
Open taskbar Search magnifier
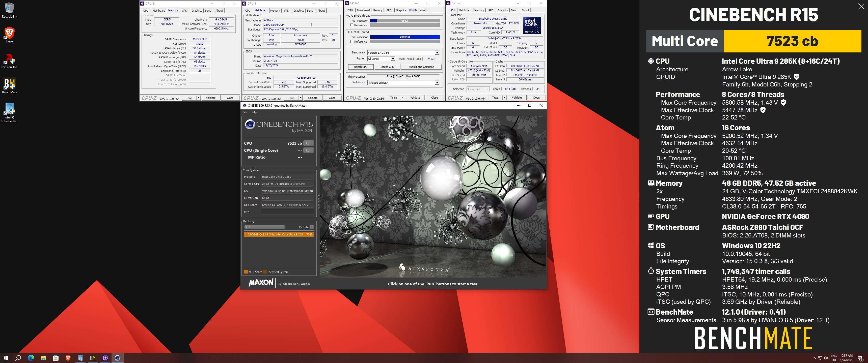[x=18, y=358]
